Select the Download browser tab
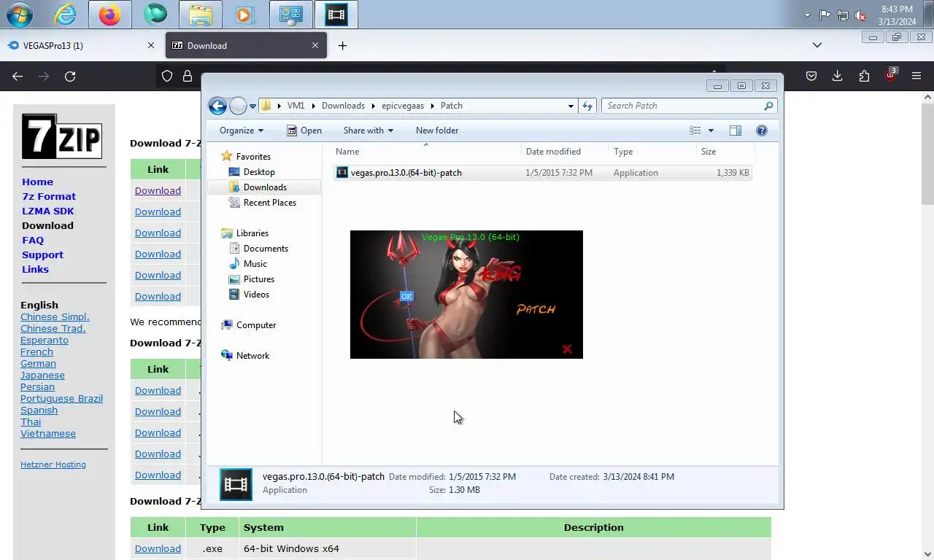The width and height of the screenshot is (934, 560). click(247, 45)
